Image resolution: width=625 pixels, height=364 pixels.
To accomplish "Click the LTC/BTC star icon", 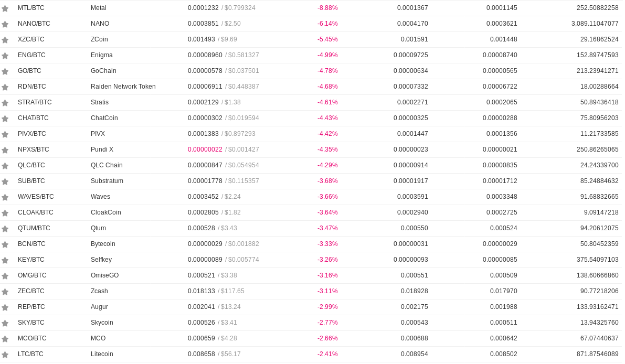I will pyautogui.click(x=5, y=355).
